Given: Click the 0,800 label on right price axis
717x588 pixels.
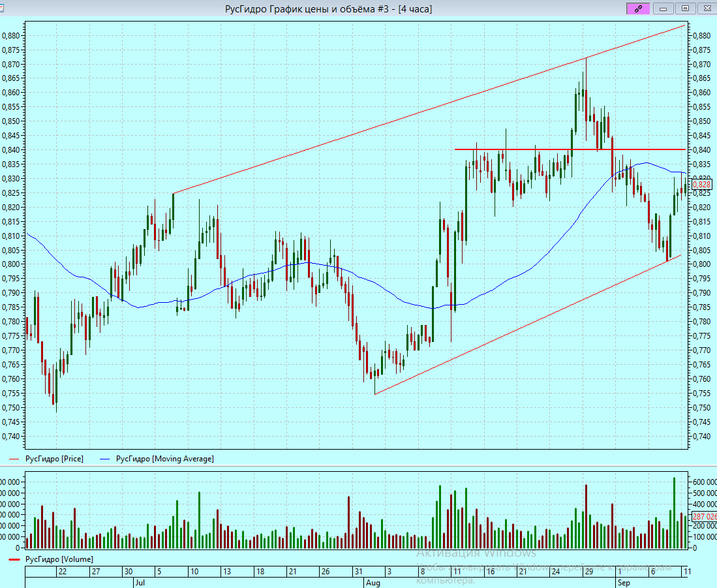Looking at the screenshot, I should [x=702, y=264].
